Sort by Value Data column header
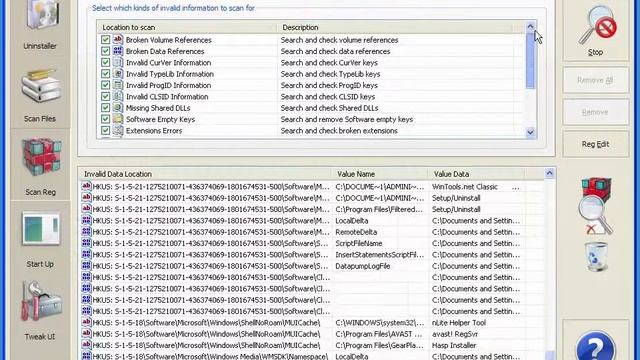This screenshot has width=640, height=360. click(x=477, y=174)
